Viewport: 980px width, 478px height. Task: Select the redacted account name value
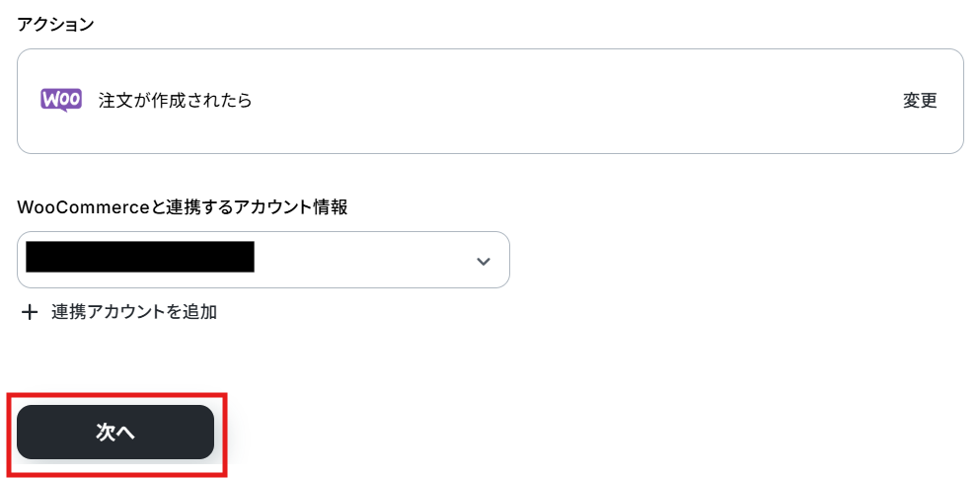[139, 257]
